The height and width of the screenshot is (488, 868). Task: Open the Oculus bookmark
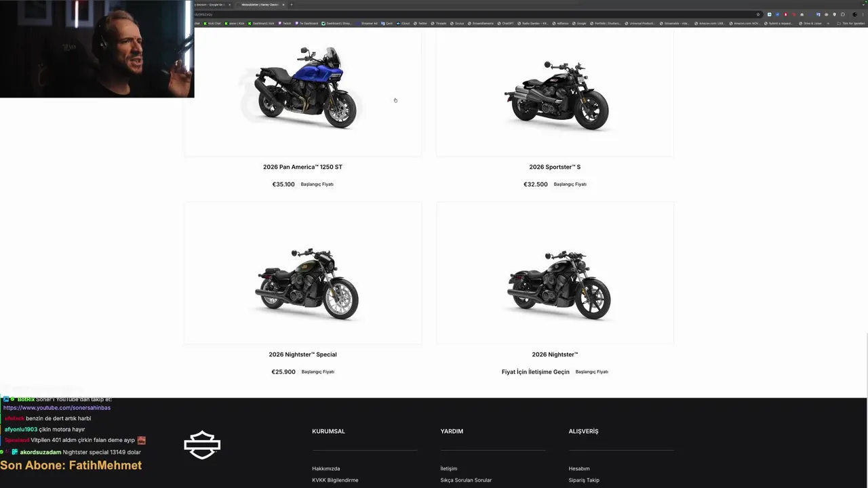click(x=458, y=23)
